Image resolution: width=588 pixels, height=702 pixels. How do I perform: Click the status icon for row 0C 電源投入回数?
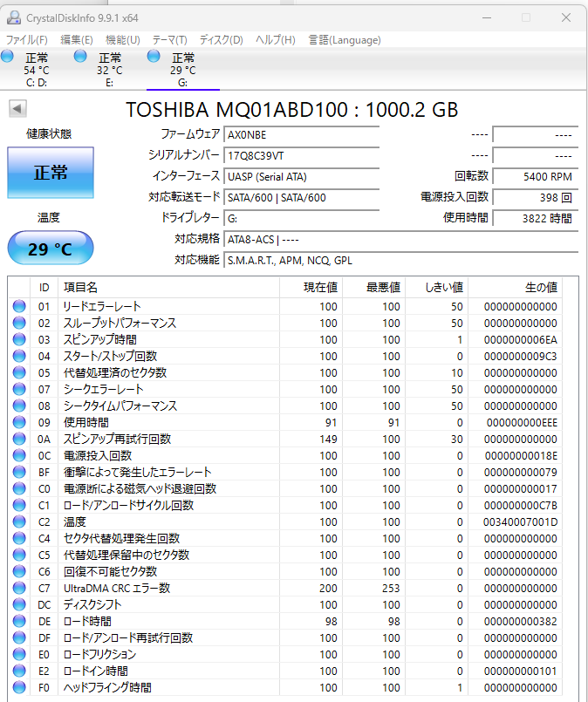coord(19,455)
